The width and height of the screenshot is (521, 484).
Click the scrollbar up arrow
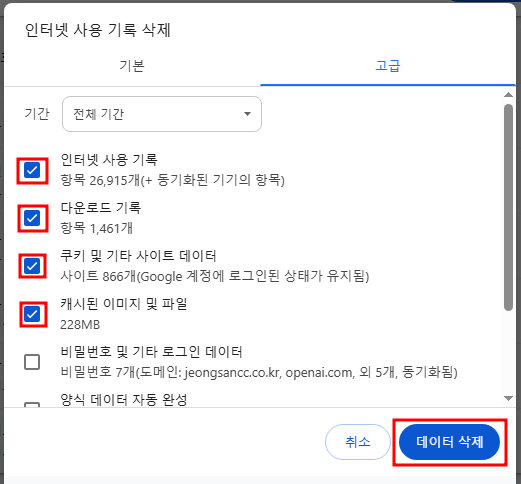508,95
